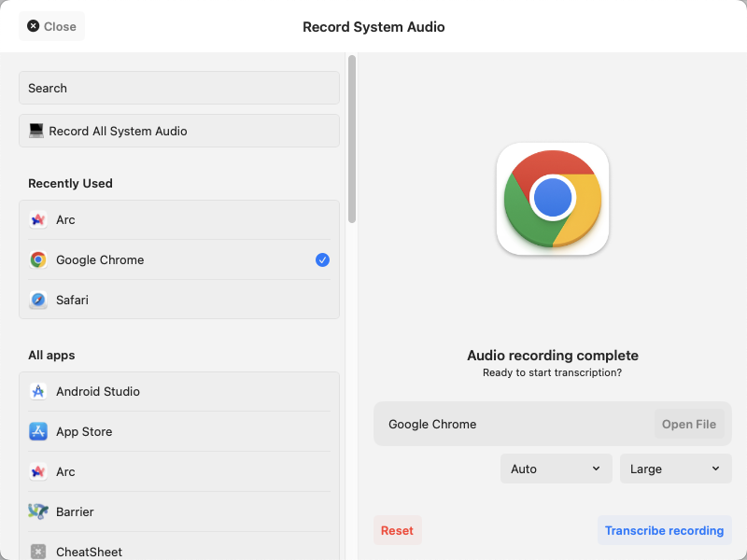
Task: Pick App Store from All apps
Action: point(179,431)
